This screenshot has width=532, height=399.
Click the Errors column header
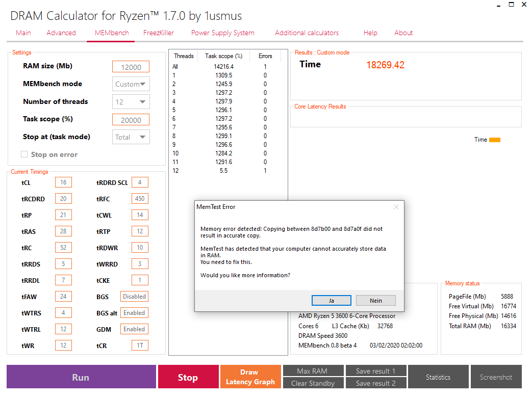coord(265,56)
